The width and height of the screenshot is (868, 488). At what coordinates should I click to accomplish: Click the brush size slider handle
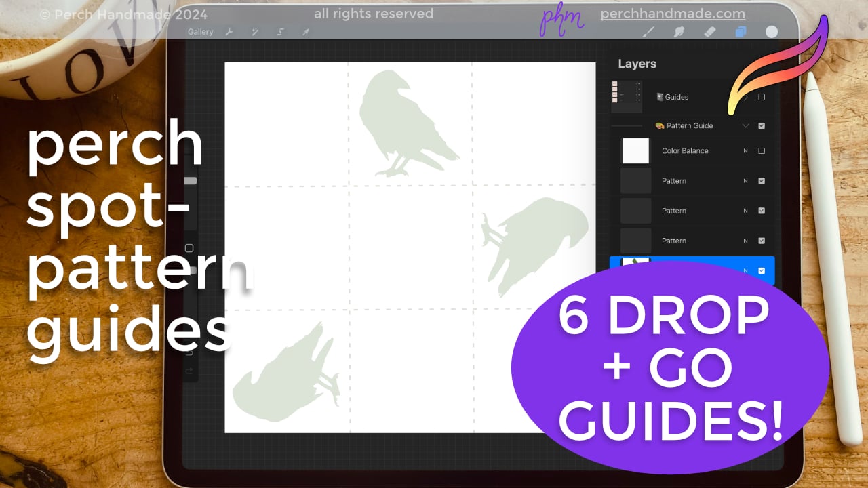191,181
